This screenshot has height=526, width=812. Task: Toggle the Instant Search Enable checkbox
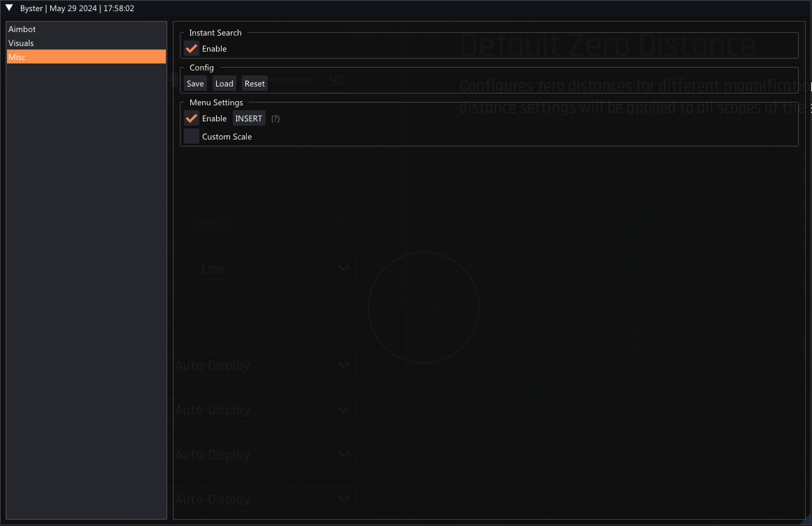click(192, 49)
